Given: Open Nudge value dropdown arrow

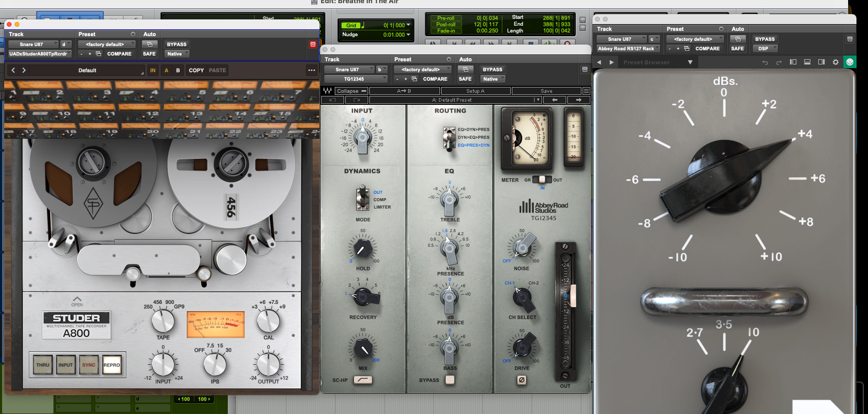Looking at the screenshot, I should click(409, 35).
